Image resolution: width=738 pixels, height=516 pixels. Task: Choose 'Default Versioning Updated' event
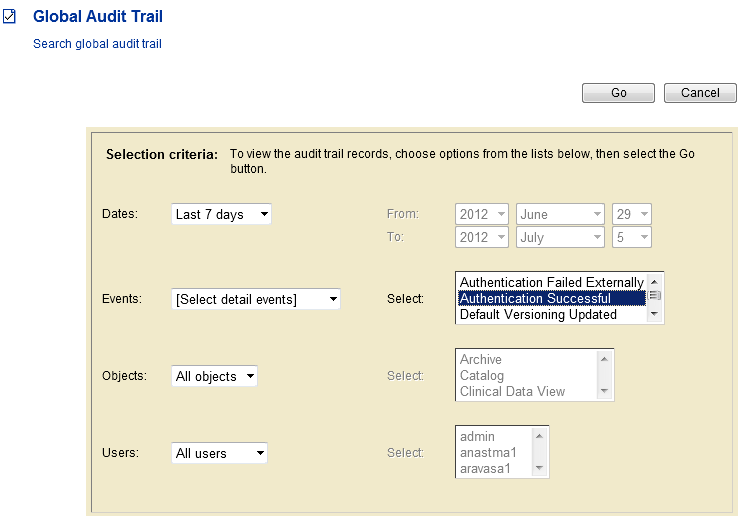552,314
